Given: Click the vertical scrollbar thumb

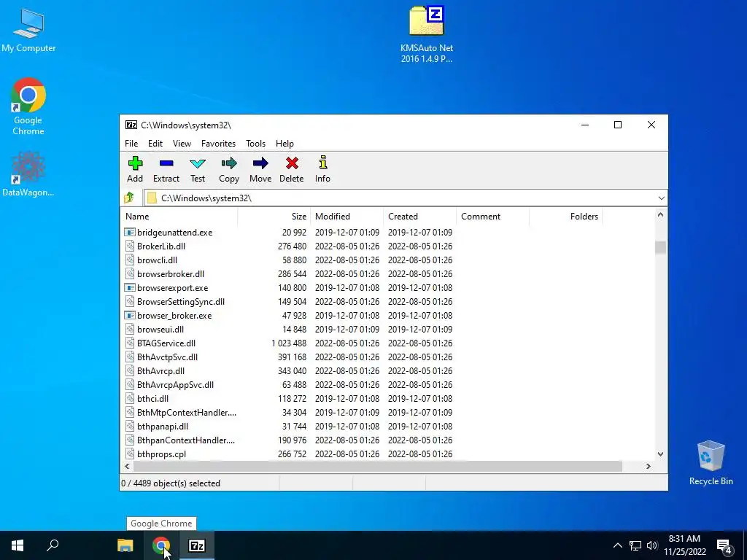Looking at the screenshot, I should pyautogui.click(x=660, y=247).
